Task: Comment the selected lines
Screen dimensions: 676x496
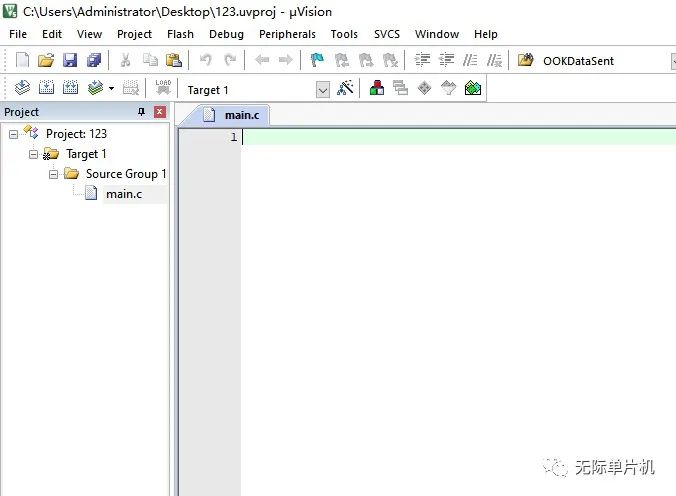Action: pyautogui.click(x=470, y=60)
